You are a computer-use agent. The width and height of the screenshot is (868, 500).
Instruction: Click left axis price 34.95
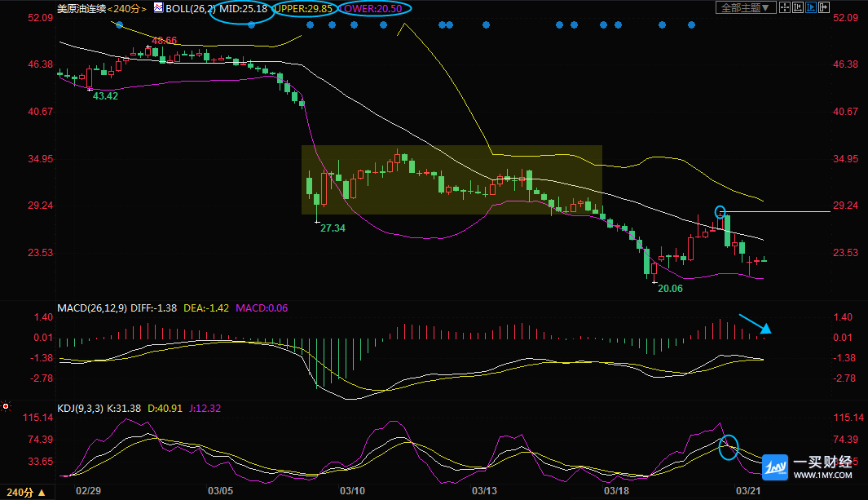[x=41, y=159]
